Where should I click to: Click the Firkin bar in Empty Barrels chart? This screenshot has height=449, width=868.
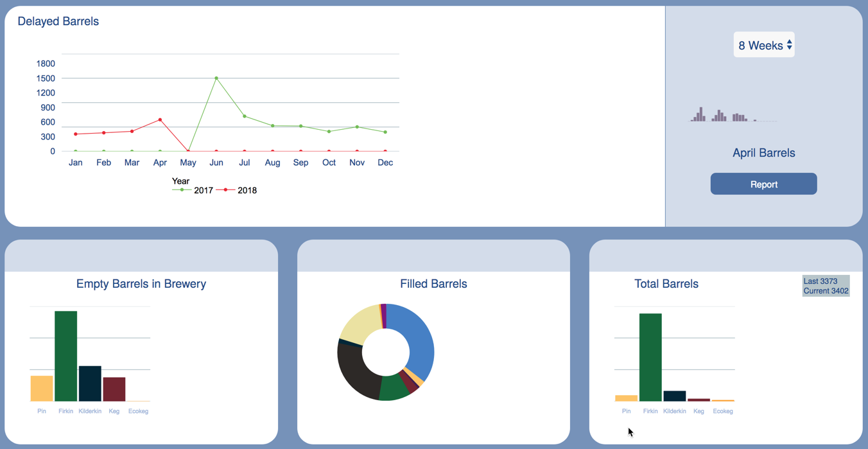coord(66,356)
